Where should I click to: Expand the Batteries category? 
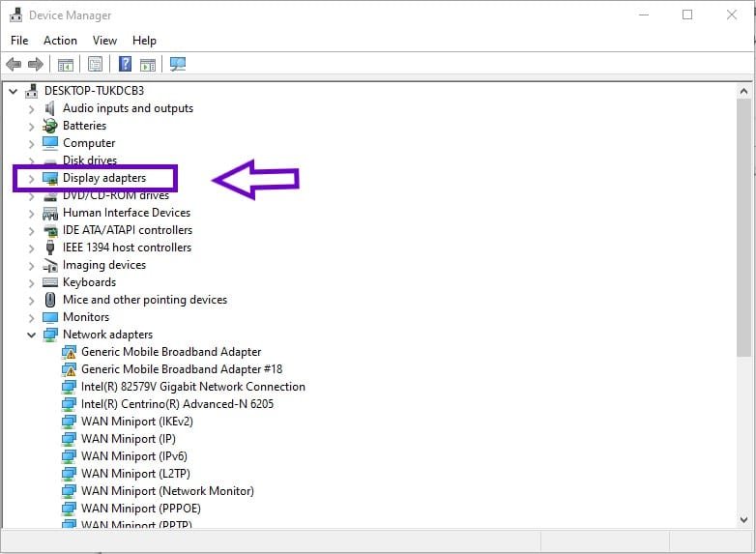click(31, 127)
